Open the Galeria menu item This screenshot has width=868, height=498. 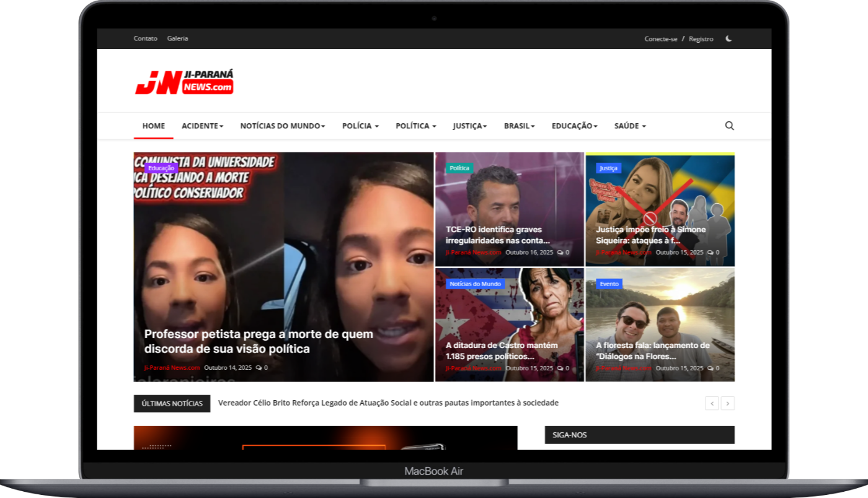coord(178,38)
